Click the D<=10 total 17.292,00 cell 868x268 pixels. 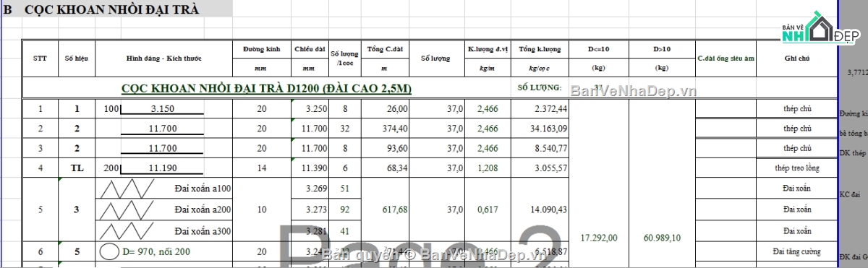coord(599,237)
